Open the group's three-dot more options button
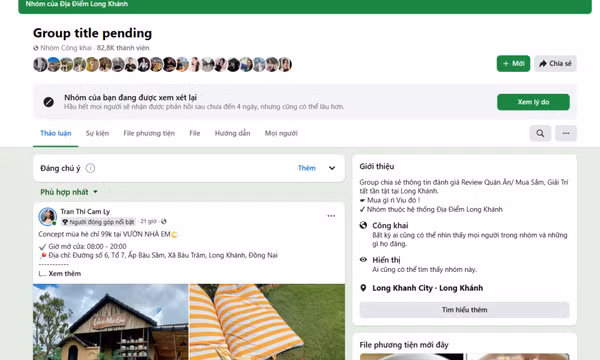The image size is (600, 360). pos(566,133)
